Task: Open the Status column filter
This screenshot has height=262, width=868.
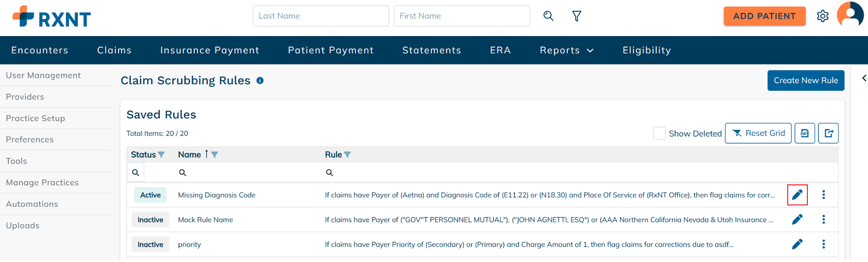Action: click(x=161, y=155)
